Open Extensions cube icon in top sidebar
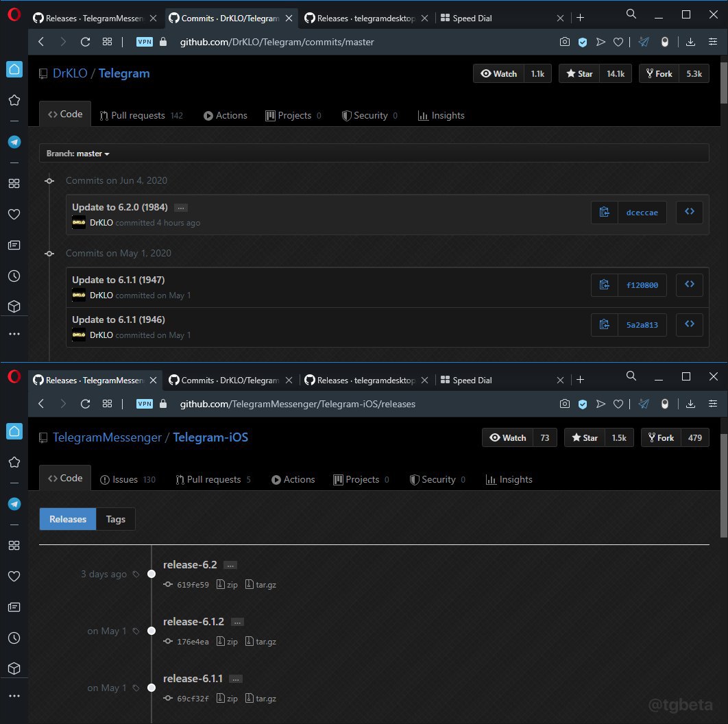728x724 pixels. point(14,306)
